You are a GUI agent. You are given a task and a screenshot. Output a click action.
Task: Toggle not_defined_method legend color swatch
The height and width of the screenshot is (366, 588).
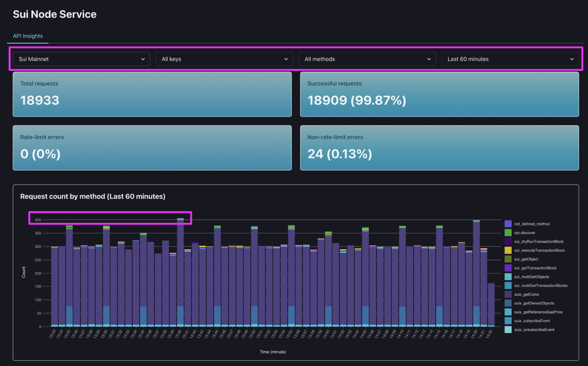(508, 224)
